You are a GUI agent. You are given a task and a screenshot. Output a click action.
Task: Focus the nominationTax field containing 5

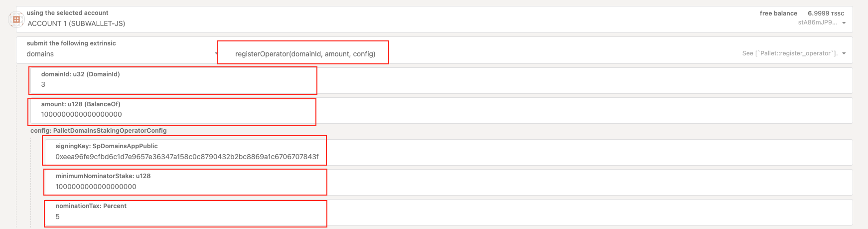tap(448, 212)
